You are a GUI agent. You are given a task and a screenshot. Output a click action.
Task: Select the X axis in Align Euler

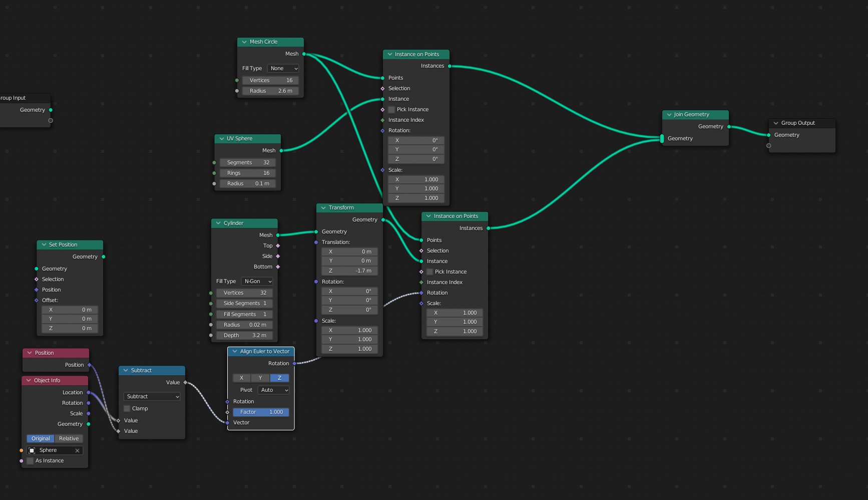242,378
